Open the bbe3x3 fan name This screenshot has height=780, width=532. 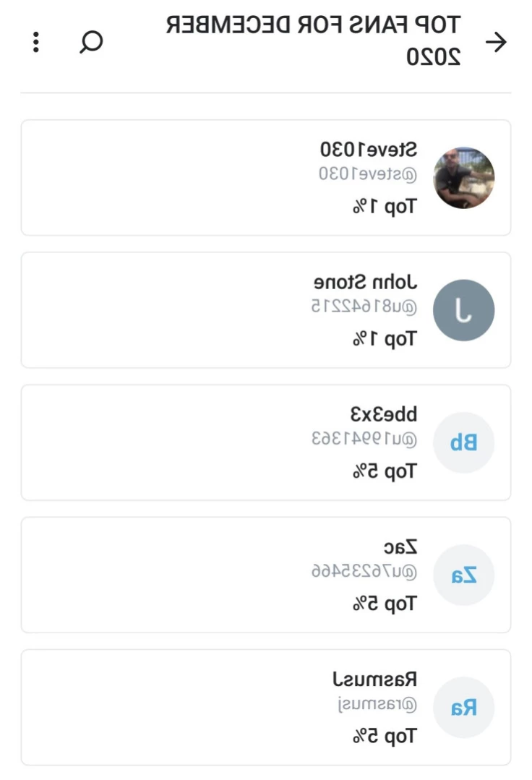[383, 414]
